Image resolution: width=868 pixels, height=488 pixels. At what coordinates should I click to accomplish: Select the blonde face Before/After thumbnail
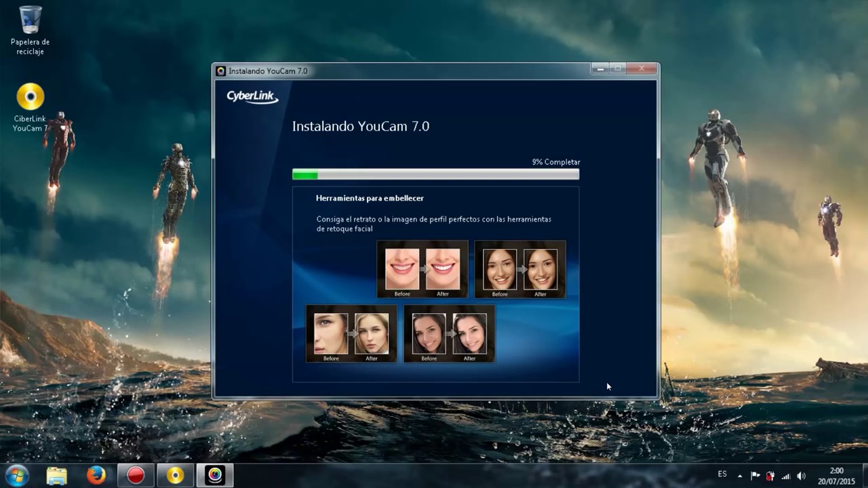(351, 333)
